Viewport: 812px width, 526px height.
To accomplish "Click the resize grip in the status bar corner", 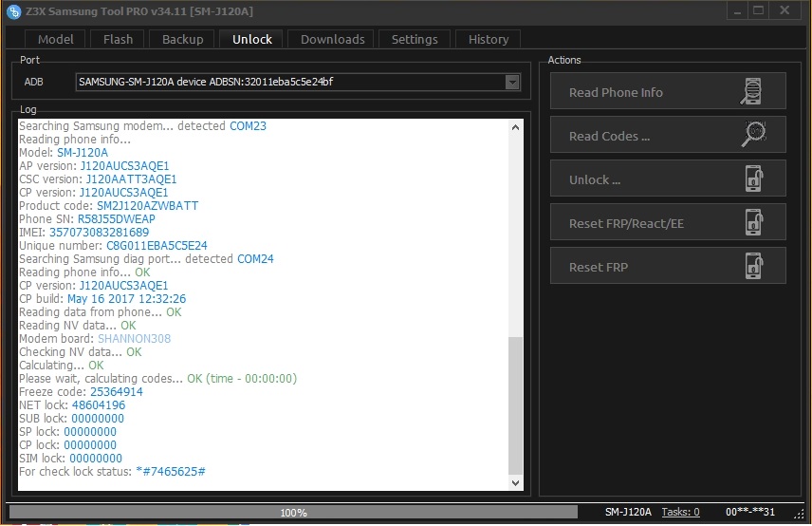I will (x=799, y=513).
